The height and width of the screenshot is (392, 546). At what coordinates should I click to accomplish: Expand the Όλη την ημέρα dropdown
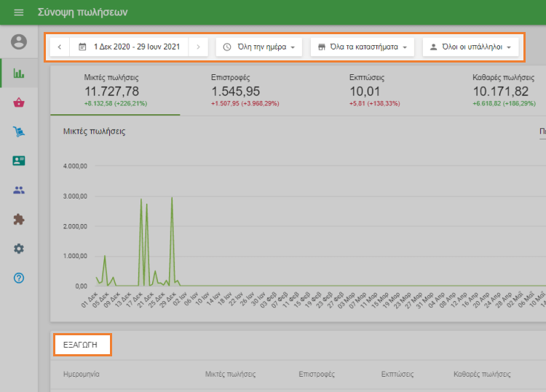click(259, 47)
